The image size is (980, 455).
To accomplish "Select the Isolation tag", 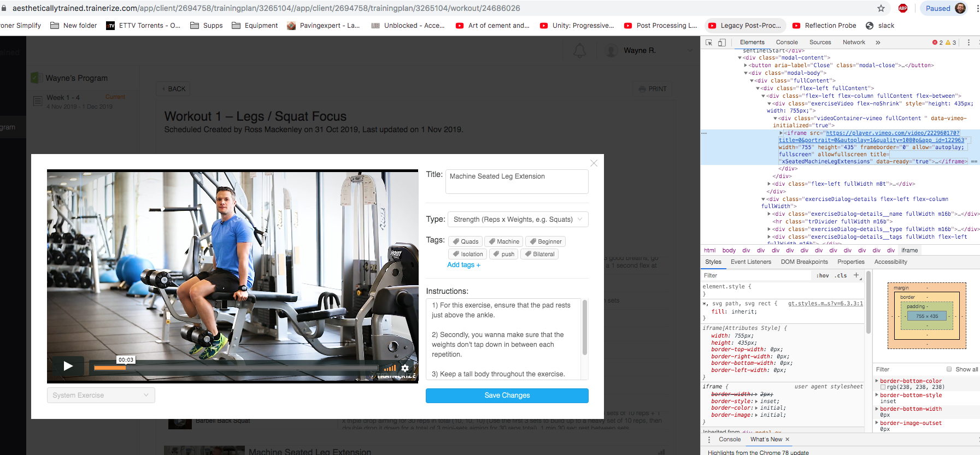I will click(468, 254).
